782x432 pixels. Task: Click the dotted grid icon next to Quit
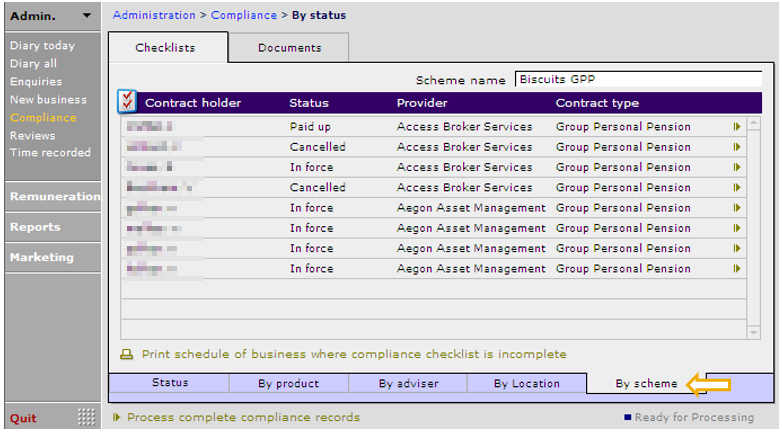pos(86,417)
